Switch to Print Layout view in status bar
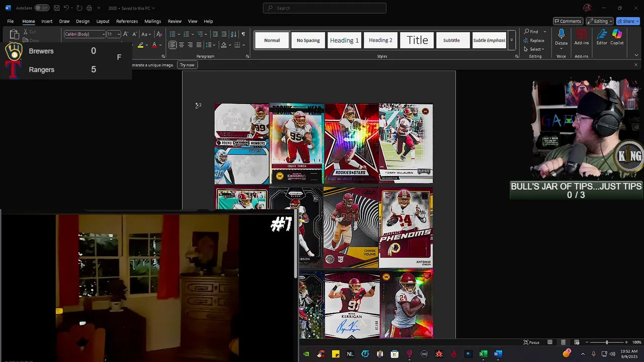644x362 pixels. tap(563, 342)
